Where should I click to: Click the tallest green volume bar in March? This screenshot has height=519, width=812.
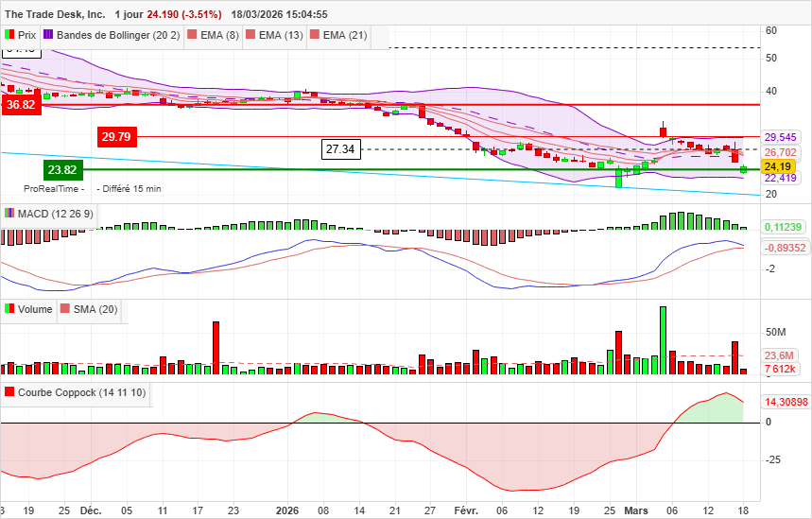(x=663, y=340)
